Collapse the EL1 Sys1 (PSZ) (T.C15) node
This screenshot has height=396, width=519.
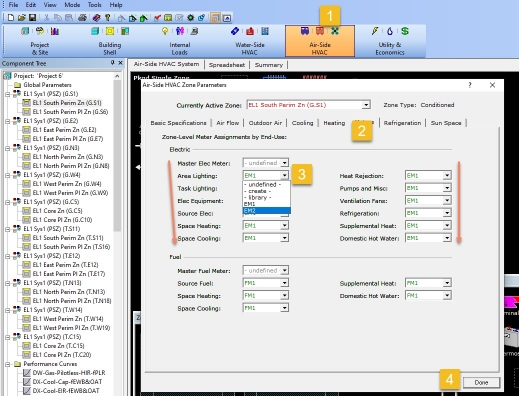[7, 337]
